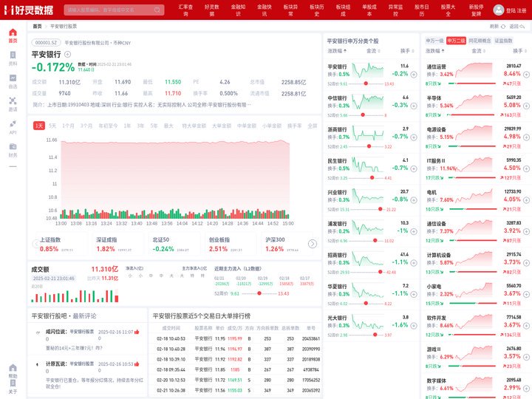Screen dimensions: 532x399
Task: Switch to the 证监指数 tab
Action: (x=503, y=41)
